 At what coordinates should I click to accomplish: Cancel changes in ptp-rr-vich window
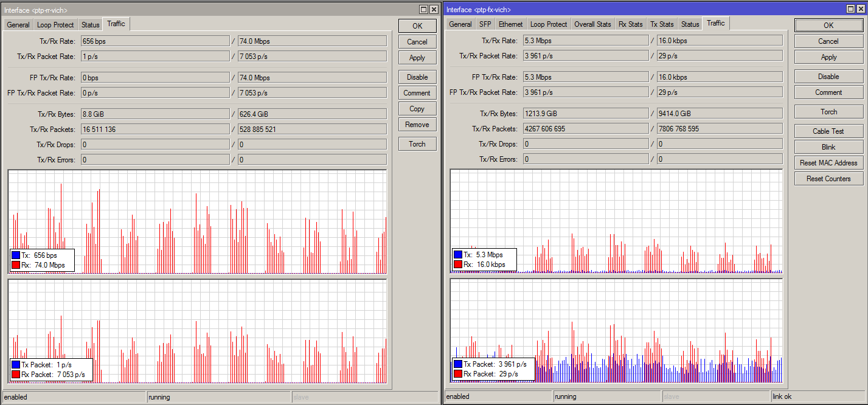click(x=417, y=42)
